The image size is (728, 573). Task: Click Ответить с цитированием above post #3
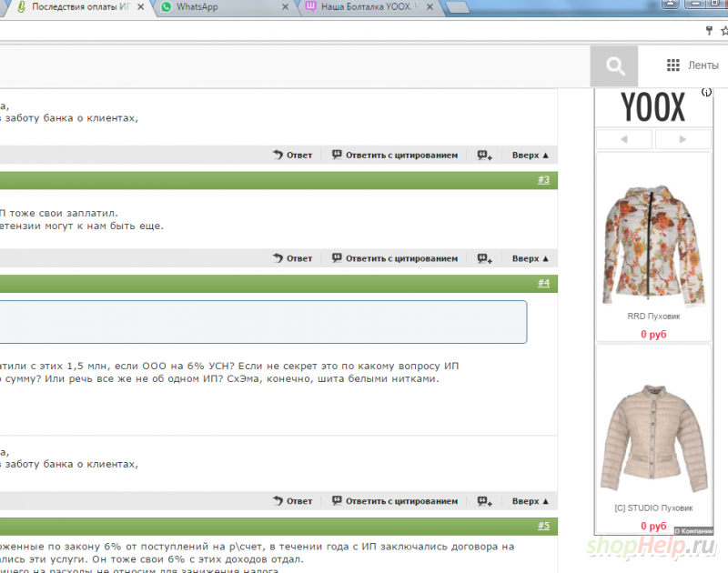pyautogui.click(x=395, y=155)
